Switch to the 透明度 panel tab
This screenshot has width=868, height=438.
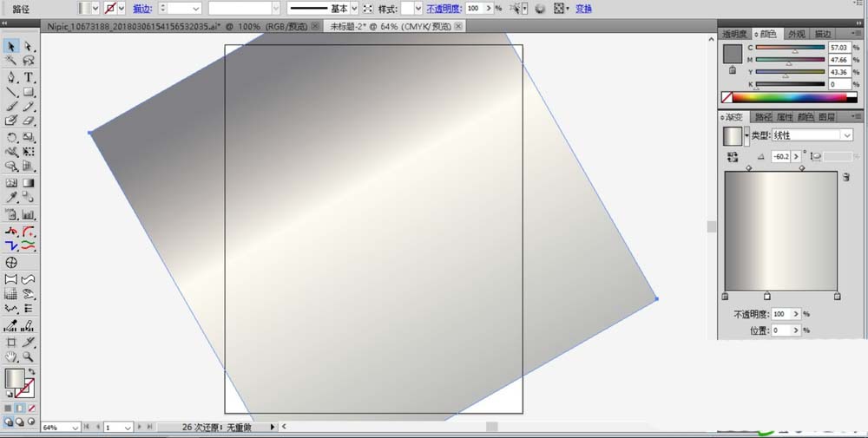tap(734, 35)
